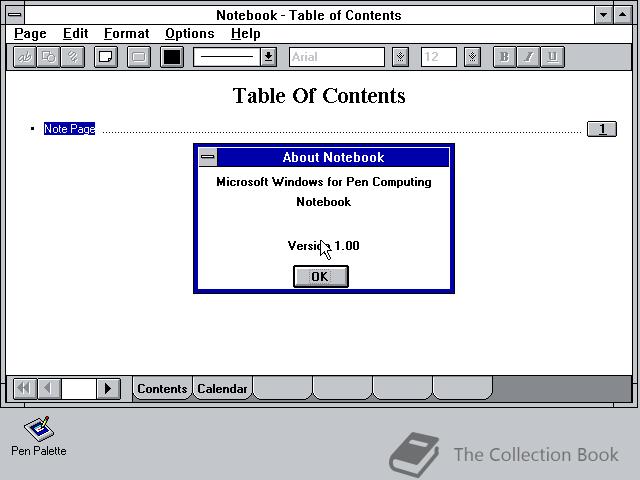Click the rounded rectangle button tool
640x480 pixels.
[x=139, y=57]
